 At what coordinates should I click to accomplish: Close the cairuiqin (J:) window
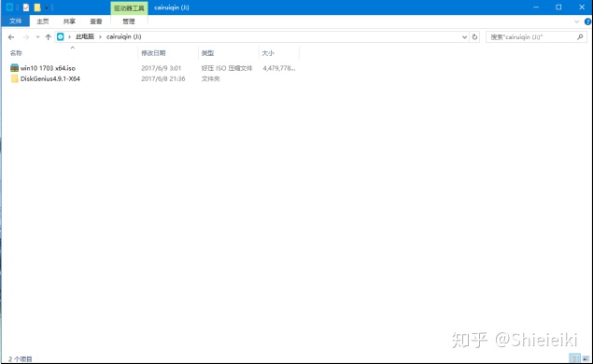[582, 7]
